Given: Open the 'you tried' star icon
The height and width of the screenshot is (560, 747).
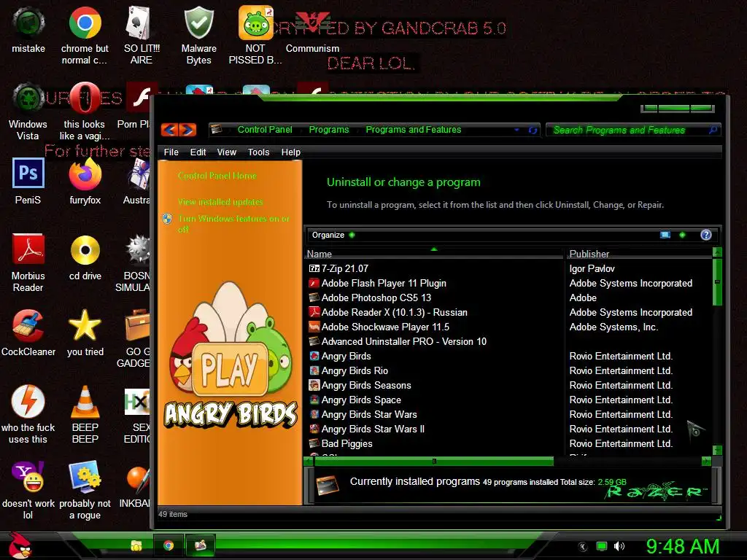Looking at the screenshot, I should pyautogui.click(x=85, y=333).
